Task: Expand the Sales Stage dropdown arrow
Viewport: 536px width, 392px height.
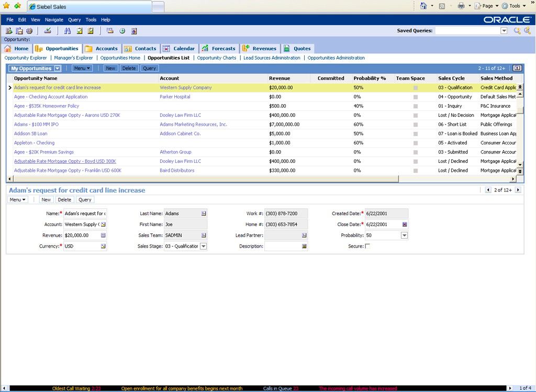Action: (204, 246)
